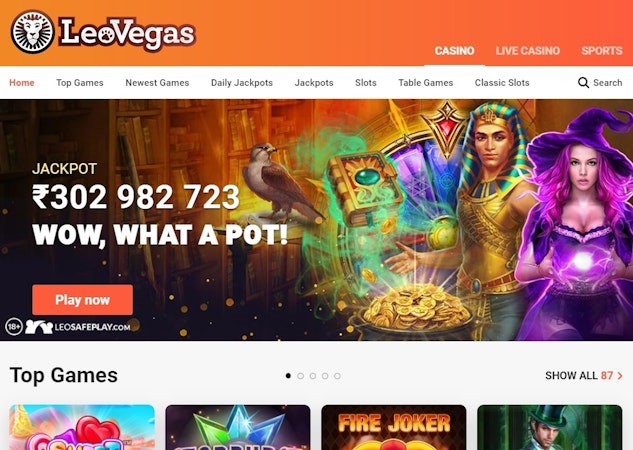Select the first Top Games carousel dot
Viewport: 633px width, 450px height.
pyautogui.click(x=288, y=376)
